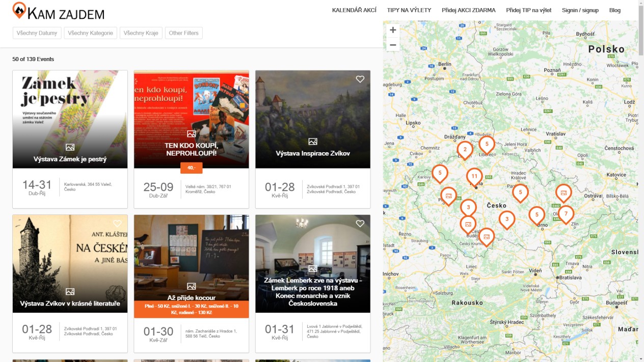
Task: Open the map cluster marker showing 7
Action: click(566, 214)
